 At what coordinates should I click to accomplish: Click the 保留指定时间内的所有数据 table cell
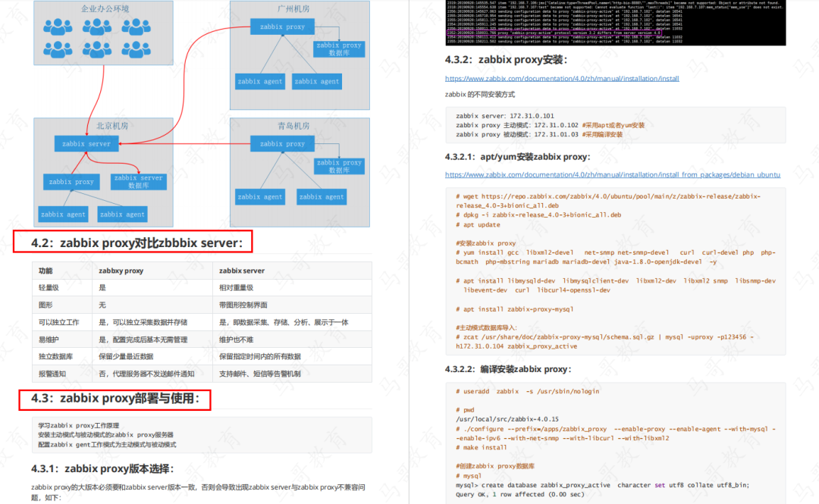[292, 357]
